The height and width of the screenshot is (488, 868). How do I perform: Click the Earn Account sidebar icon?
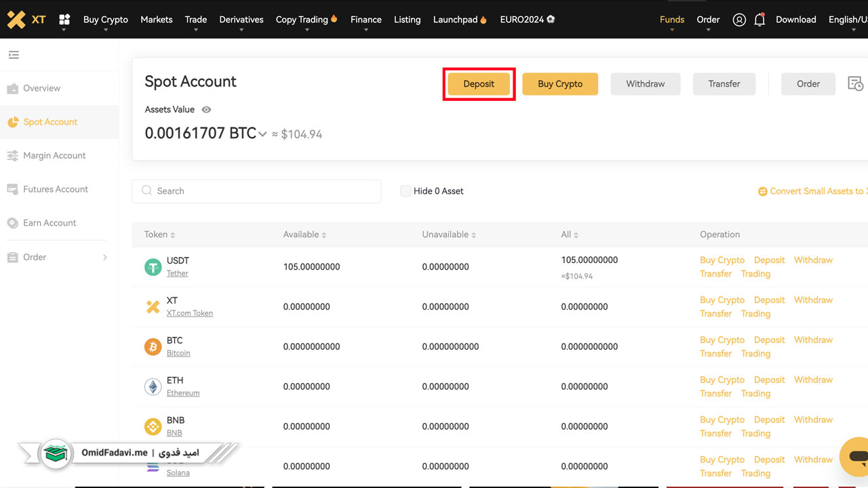tap(12, 223)
